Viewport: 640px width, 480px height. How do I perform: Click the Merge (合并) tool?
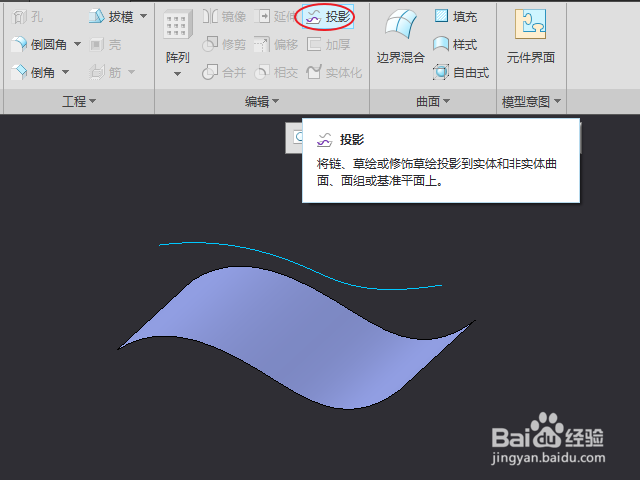tap(224, 73)
